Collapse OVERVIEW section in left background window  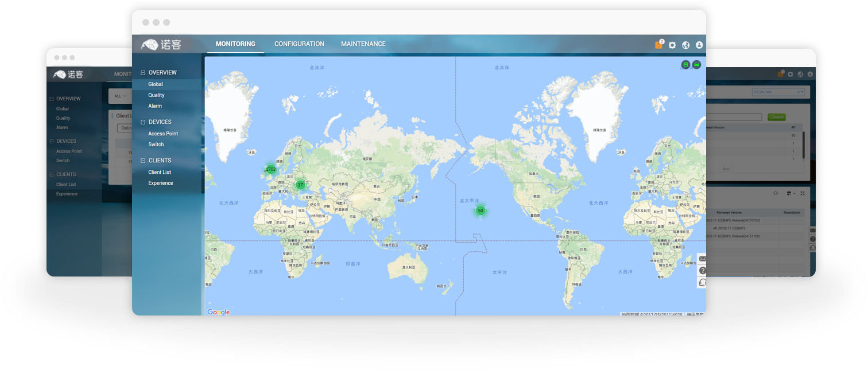52,99
